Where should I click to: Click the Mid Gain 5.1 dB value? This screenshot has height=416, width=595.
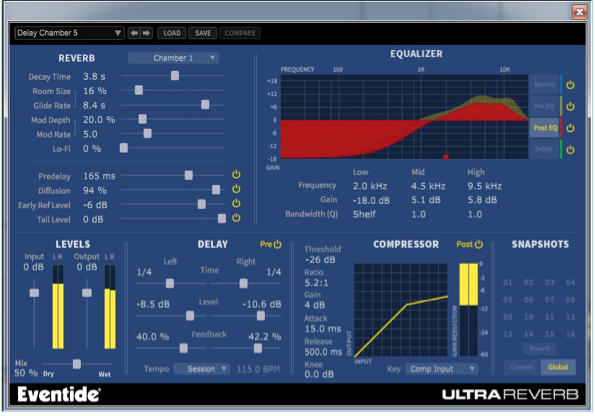[426, 200]
